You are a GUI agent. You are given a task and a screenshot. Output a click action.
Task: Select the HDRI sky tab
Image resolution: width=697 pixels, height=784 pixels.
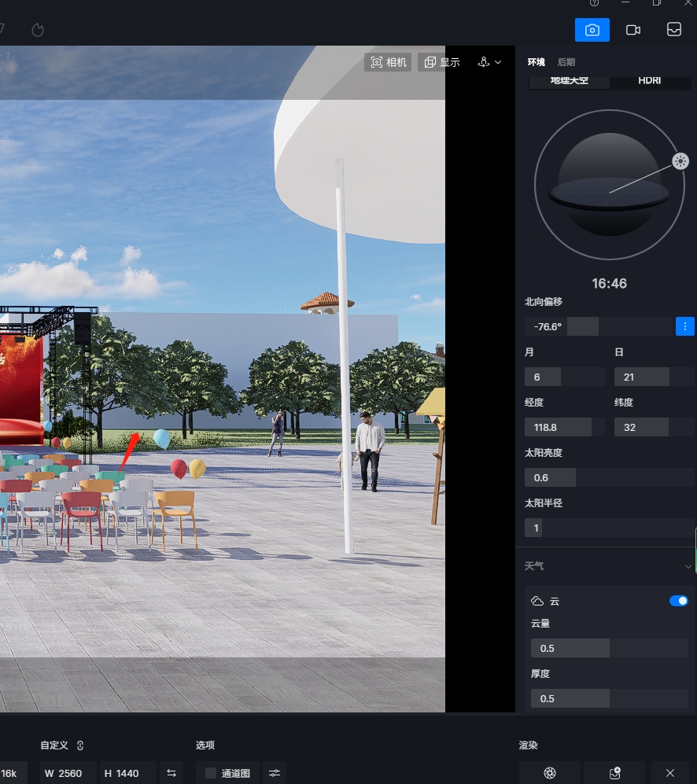(649, 80)
